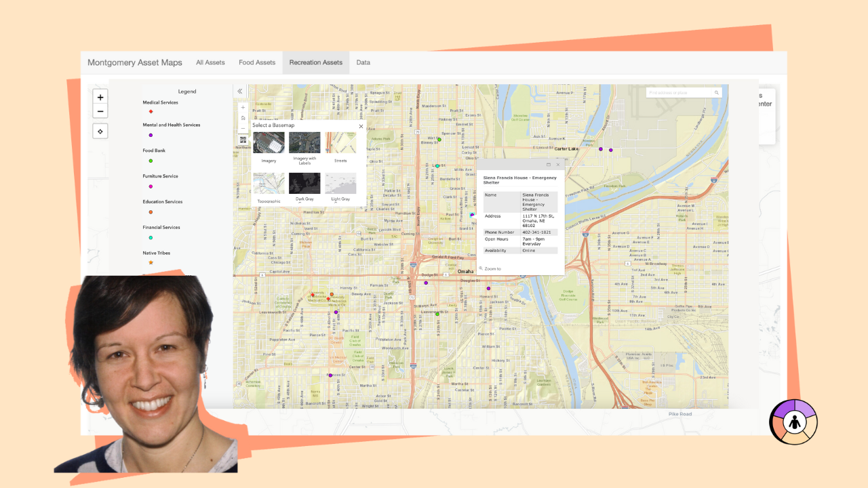Click the 'Omaha' city label on the map
This screenshot has width=868, height=488.
466,272
